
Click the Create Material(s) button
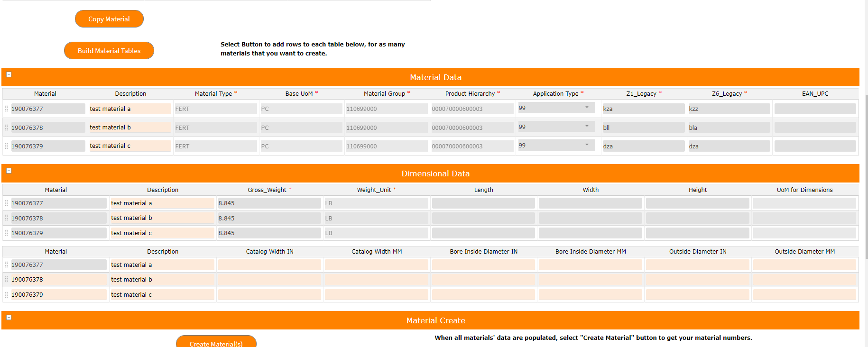point(216,342)
